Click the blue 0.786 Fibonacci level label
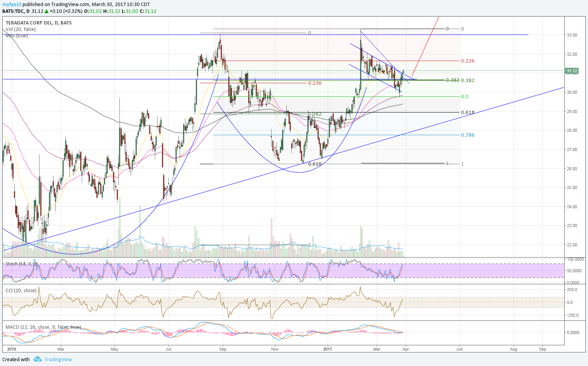Screen dimensions: 588x366 (x=468, y=135)
